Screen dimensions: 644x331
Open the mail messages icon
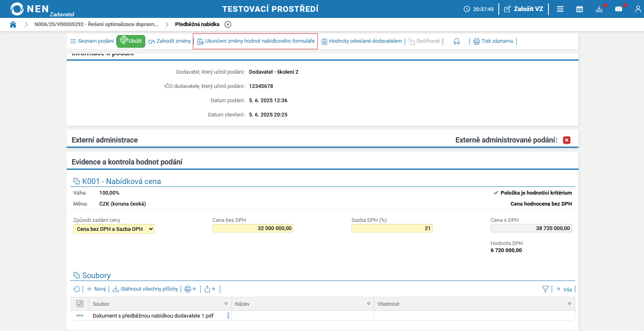point(618,9)
